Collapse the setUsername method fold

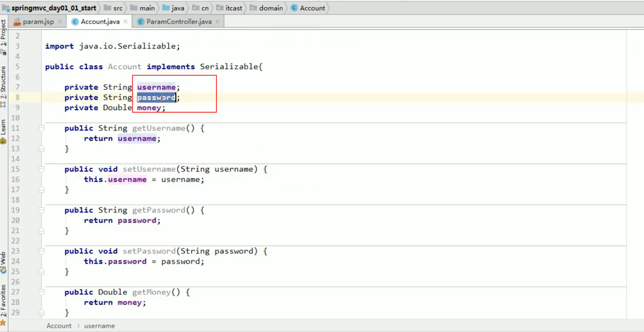pyautogui.click(x=41, y=169)
